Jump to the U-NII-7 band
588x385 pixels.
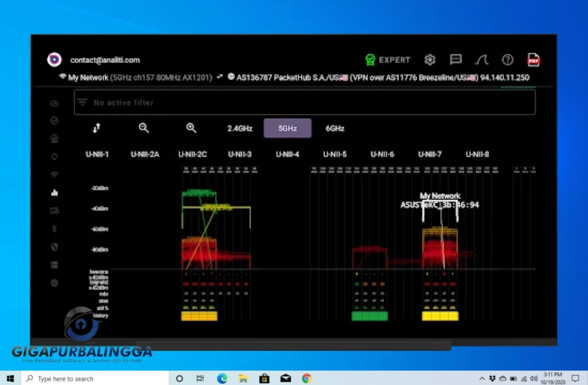point(430,154)
